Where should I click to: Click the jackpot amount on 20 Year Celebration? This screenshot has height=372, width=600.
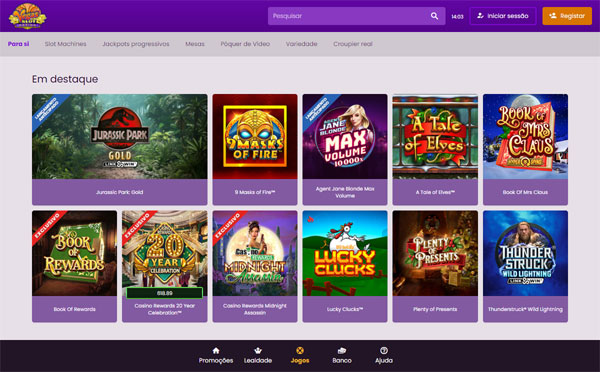tap(165, 293)
